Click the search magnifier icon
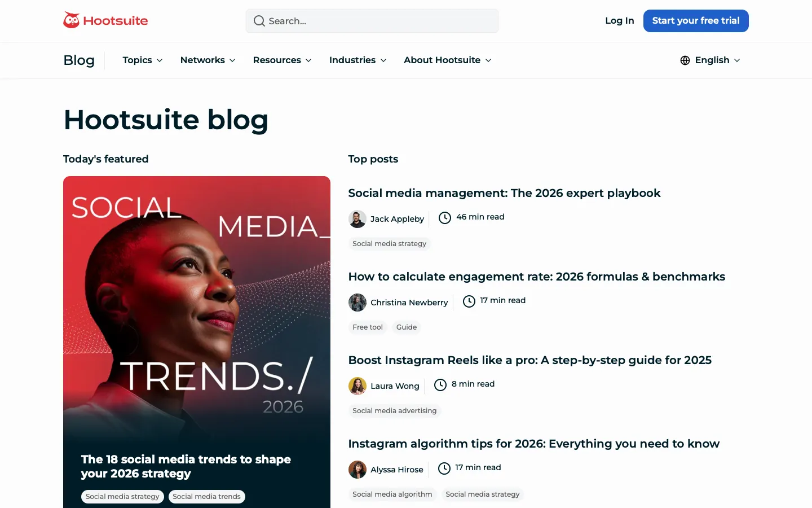 (259, 21)
